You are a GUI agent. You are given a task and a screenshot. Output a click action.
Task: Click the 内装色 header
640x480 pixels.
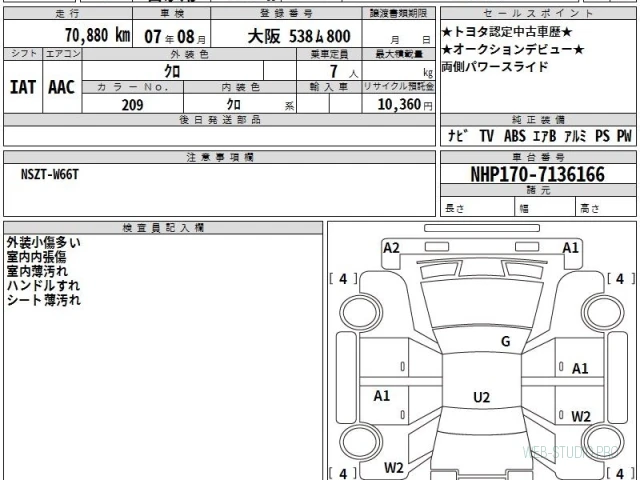click(240, 87)
